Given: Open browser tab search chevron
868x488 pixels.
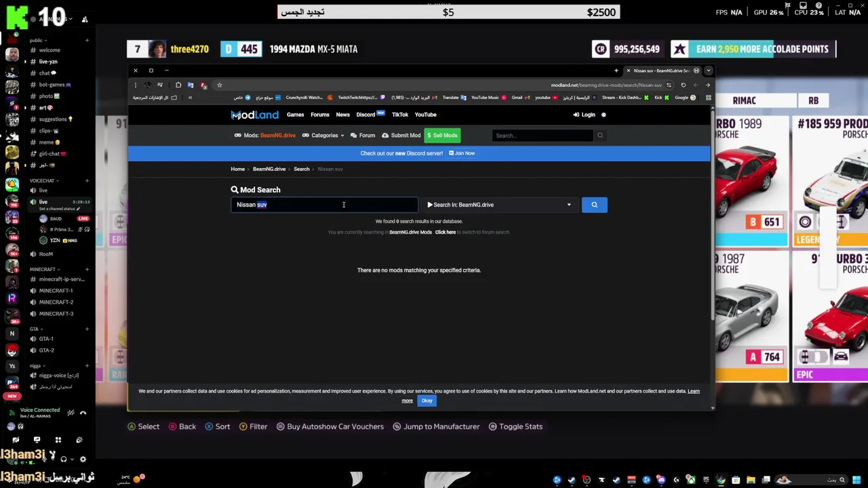Looking at the screenshot, I should click(x=708, y=70).
